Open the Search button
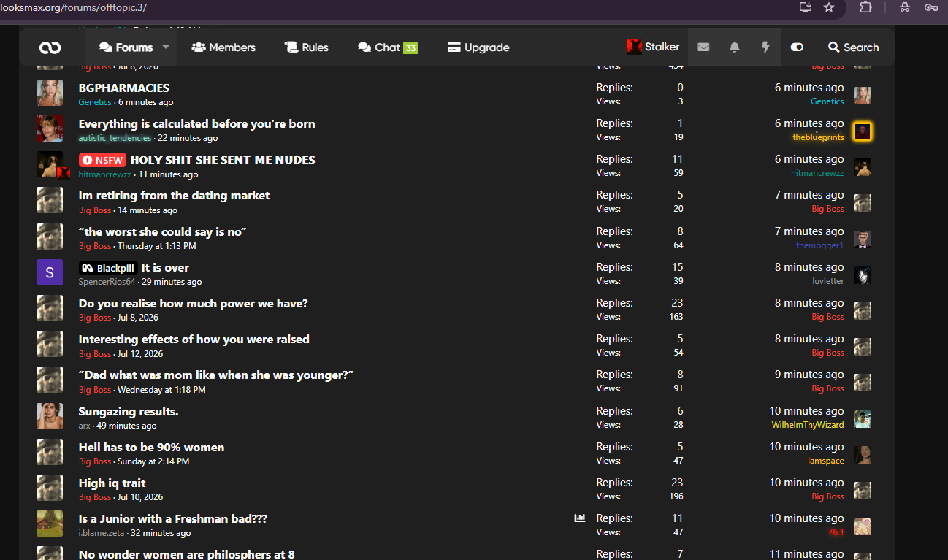 tap(853, 47)
